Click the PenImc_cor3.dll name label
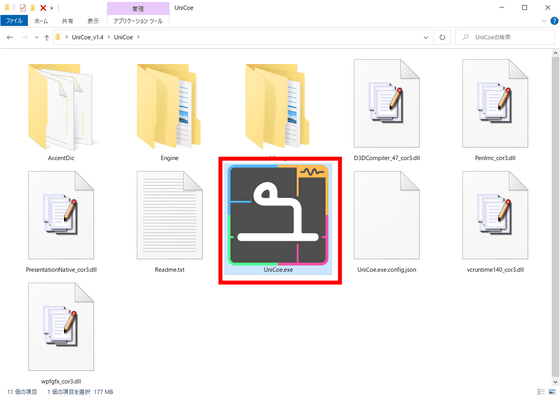 coord(495,158)
